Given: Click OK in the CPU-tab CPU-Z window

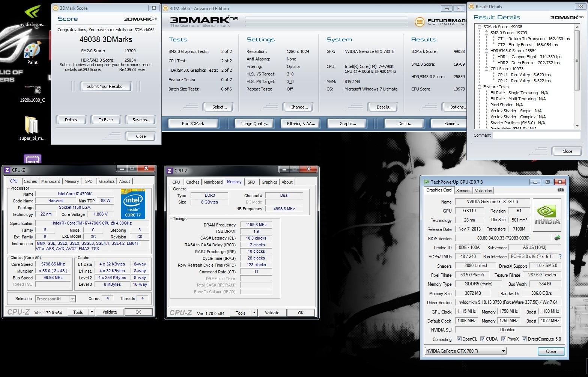Looking at the screenshot, I should coord(138,312).
